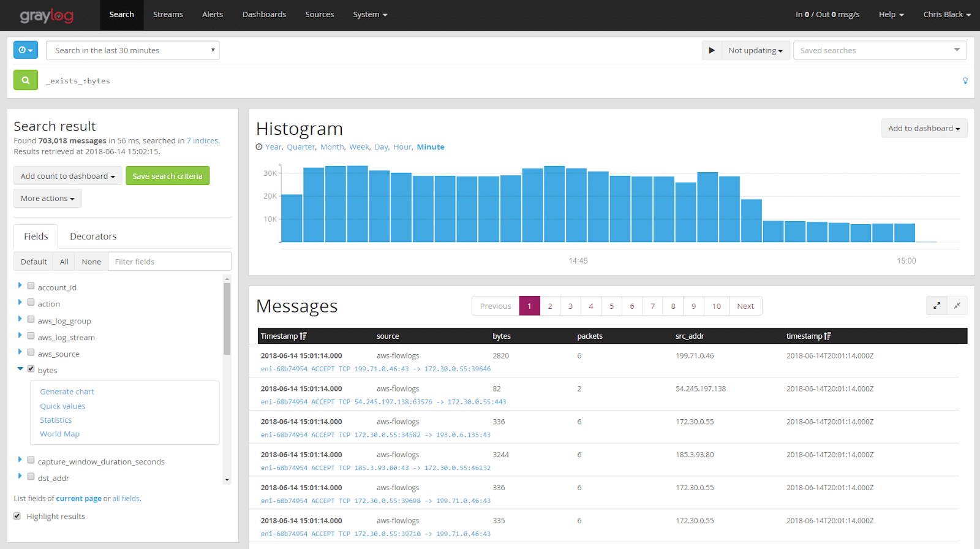Image resolution: width=980 pixels, height=549 pixels.
Task: Sort by the Timestamp column sort icon
Action: [303, 336]
